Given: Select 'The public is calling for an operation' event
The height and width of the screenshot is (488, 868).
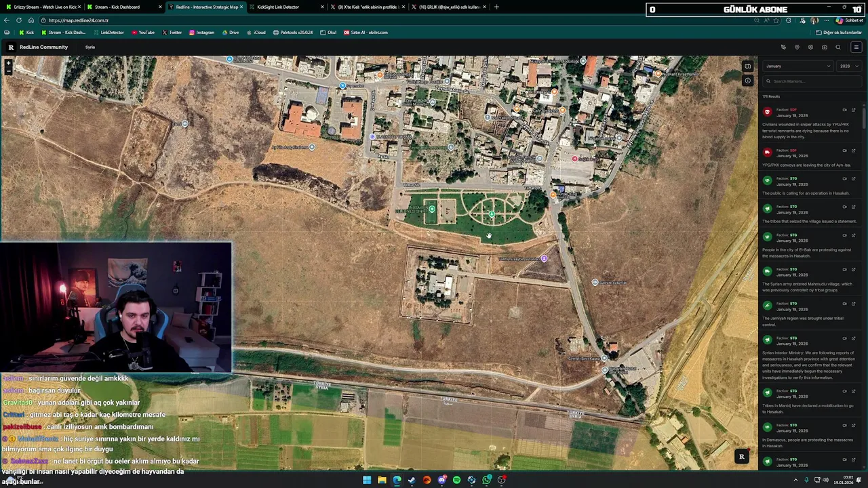Looking at the screenshot, I should (806, 193).
